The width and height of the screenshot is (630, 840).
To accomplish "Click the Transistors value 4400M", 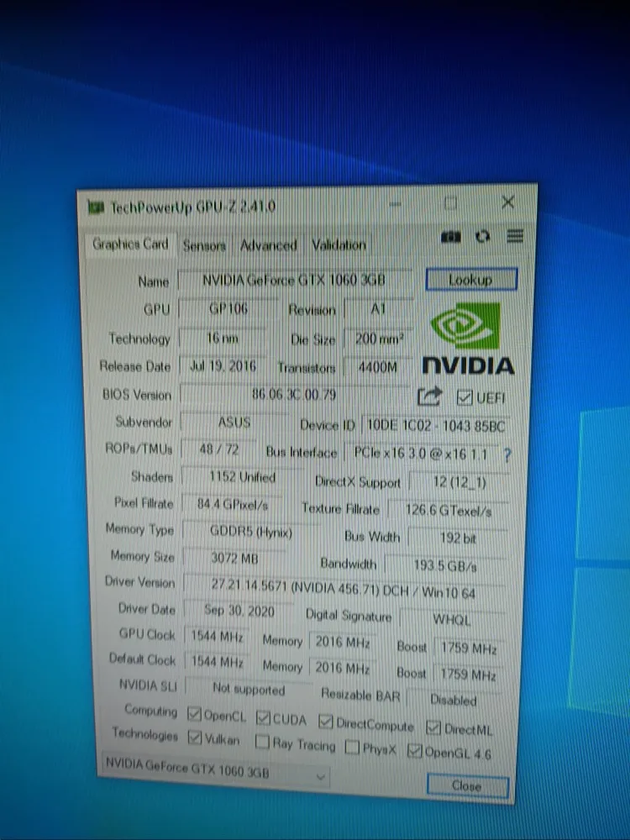I will click(x=378, y=368).
